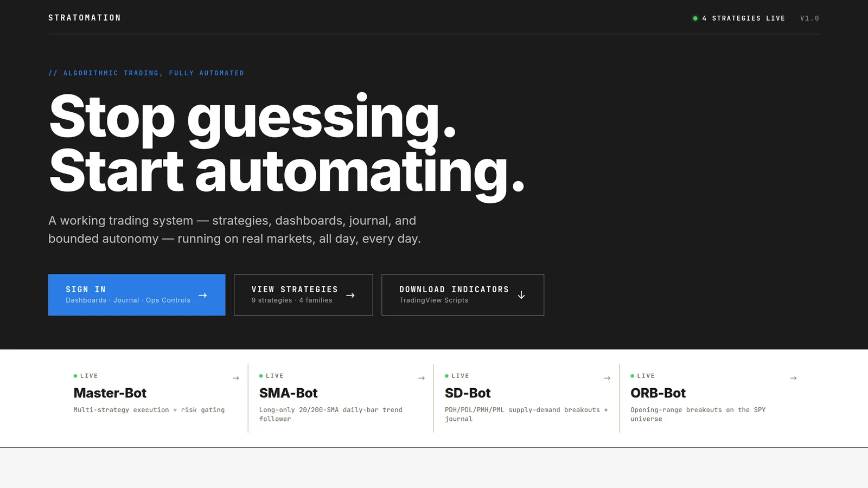Click the arrow icon on ORB-Bot card
868x488 pixels.
793,378
